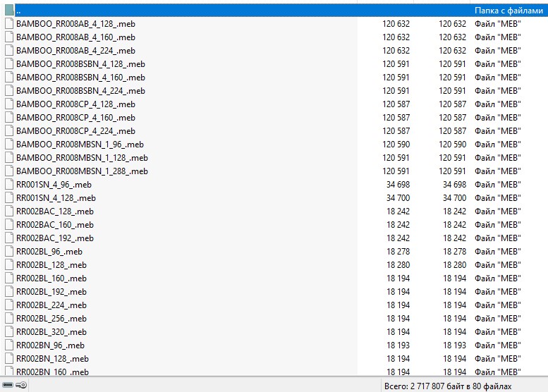Click the parent folder icon in the top row
548x392 pixels.
tap(9, 10)
